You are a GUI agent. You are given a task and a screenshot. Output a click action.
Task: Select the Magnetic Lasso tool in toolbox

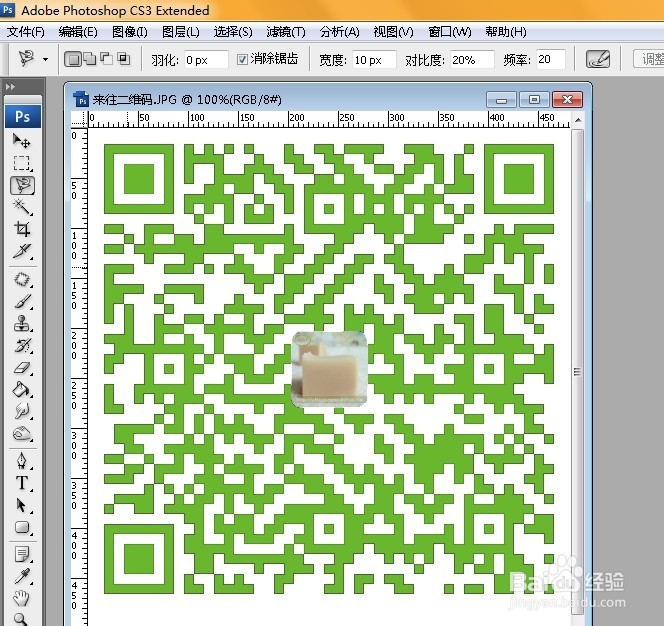[22, 186]
